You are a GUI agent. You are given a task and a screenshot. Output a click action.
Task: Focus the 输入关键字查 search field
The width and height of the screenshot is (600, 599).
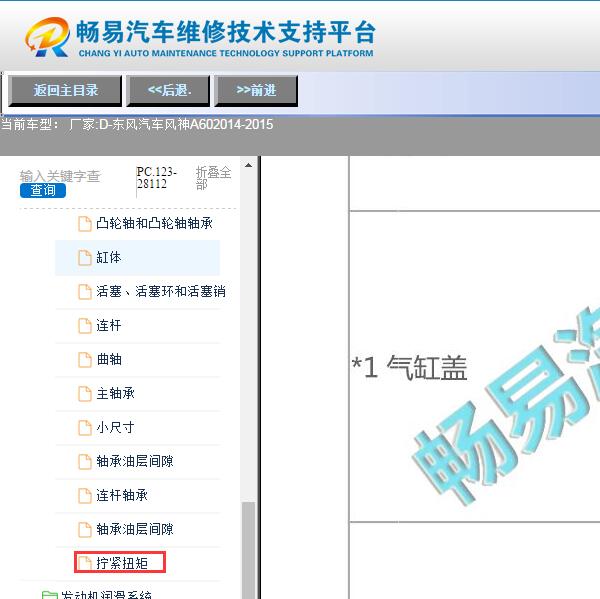60,176
